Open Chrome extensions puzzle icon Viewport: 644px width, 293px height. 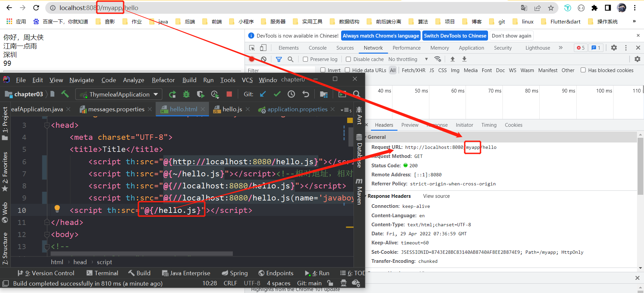[594, 8]
